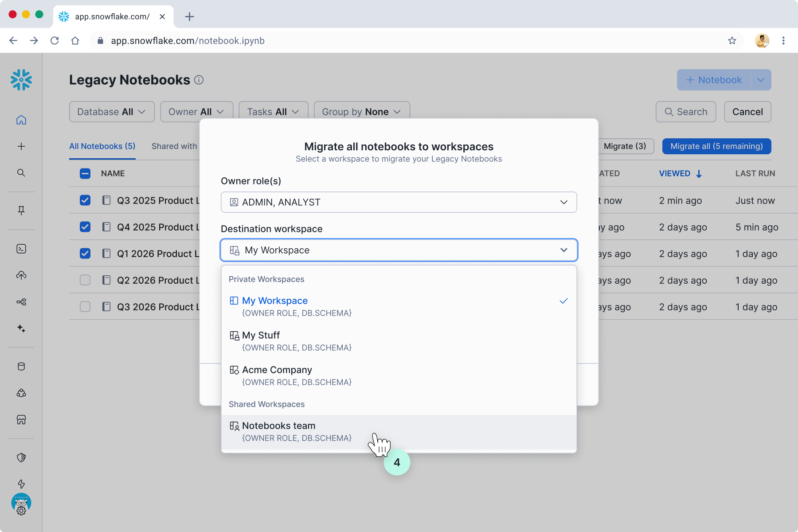This screenshot has width=798, height=532.
Task: Click the Search button in the filter bar
Action: pyautogui.click(x=686, y=112)
